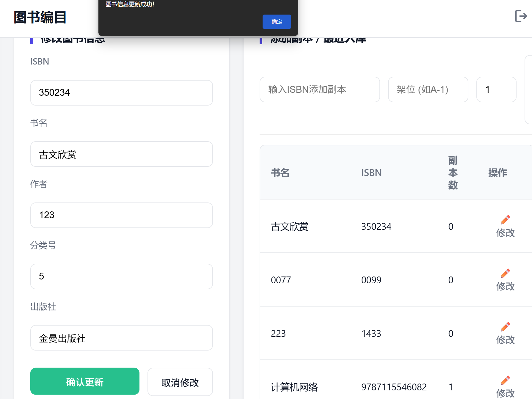Click the copy quantity field showing 1

[496, 89]
